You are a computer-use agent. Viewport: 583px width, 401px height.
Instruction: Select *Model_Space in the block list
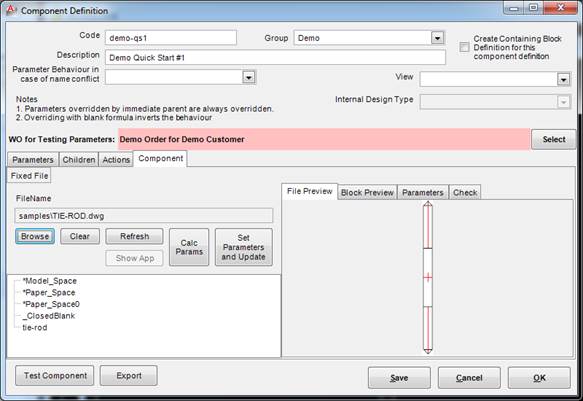(x=49, y=281)
